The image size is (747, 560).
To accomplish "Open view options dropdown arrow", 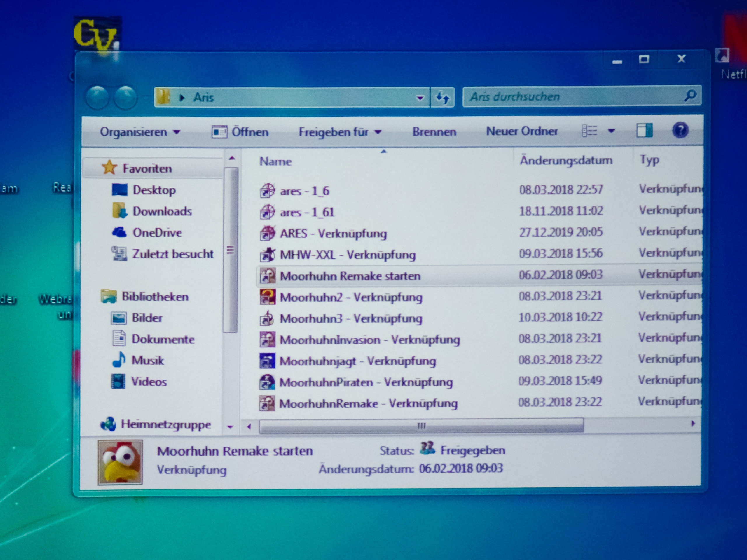I will point(611,131).
